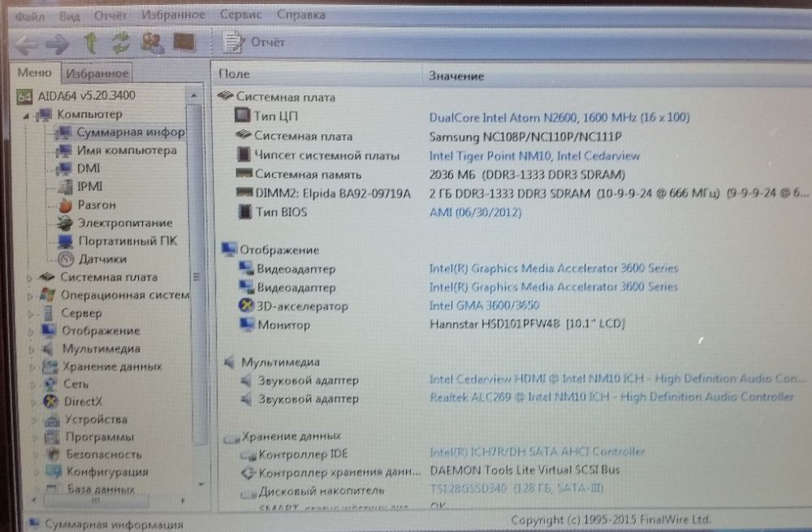Open TS128GSSD340 disk drive link

516,488
